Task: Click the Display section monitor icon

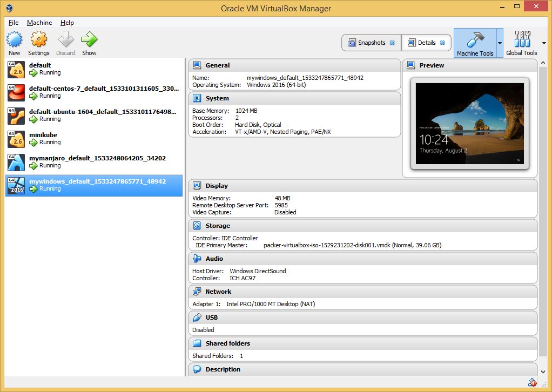Action: (x=197, y=185)
